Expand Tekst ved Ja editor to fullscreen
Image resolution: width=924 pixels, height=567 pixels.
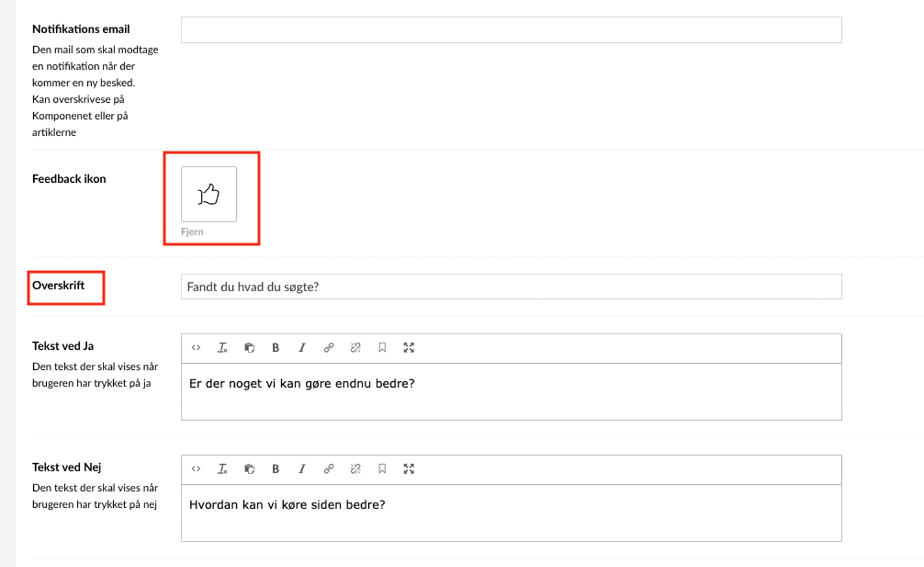click(x=409, y=348)
